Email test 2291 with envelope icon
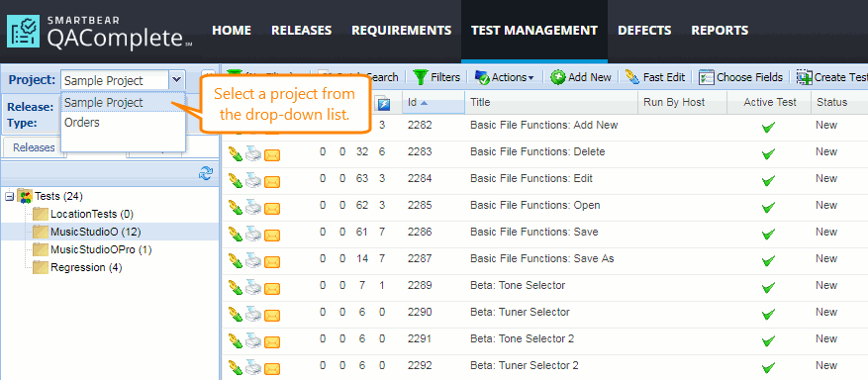Image resolution: width=868 pixels, height=380 pixels. point(272,341)
